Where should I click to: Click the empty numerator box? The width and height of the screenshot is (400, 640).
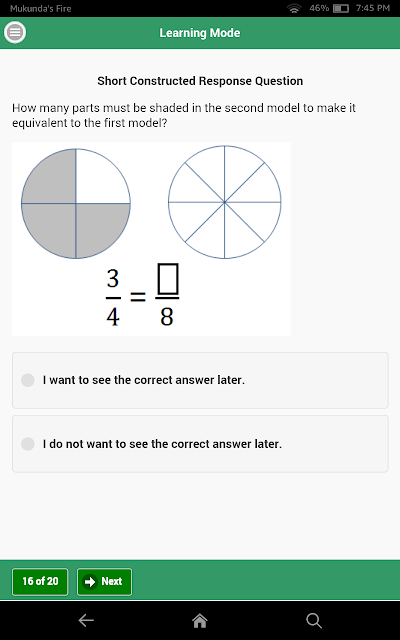coord(167,279)
